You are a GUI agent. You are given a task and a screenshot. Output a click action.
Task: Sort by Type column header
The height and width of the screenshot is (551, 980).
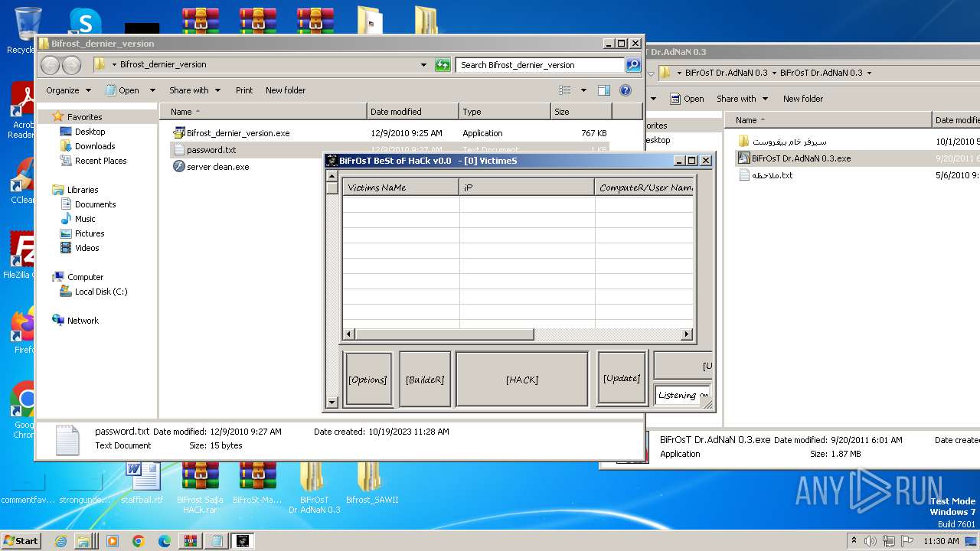pyautogui.click(x=505, y=112)
